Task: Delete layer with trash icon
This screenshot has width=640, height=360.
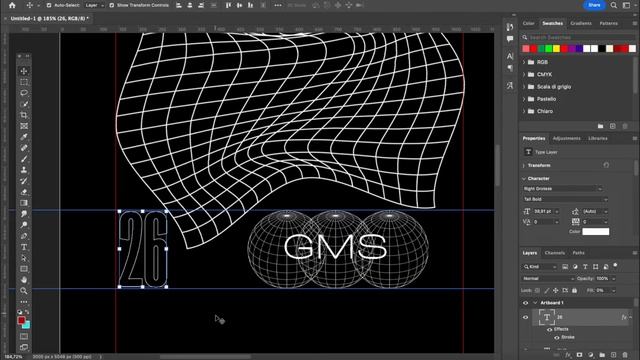Action: tap(625, 355)
